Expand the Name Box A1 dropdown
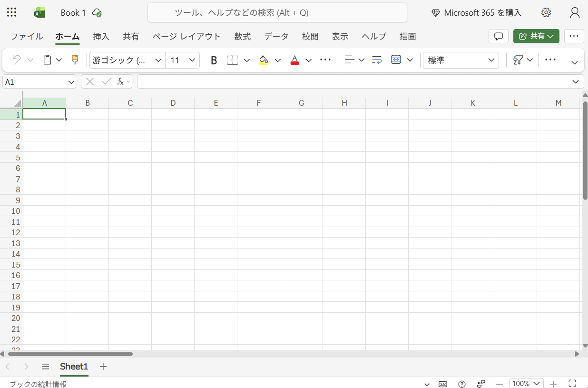Viewport: 588px width, 388px height. [71, 82]
